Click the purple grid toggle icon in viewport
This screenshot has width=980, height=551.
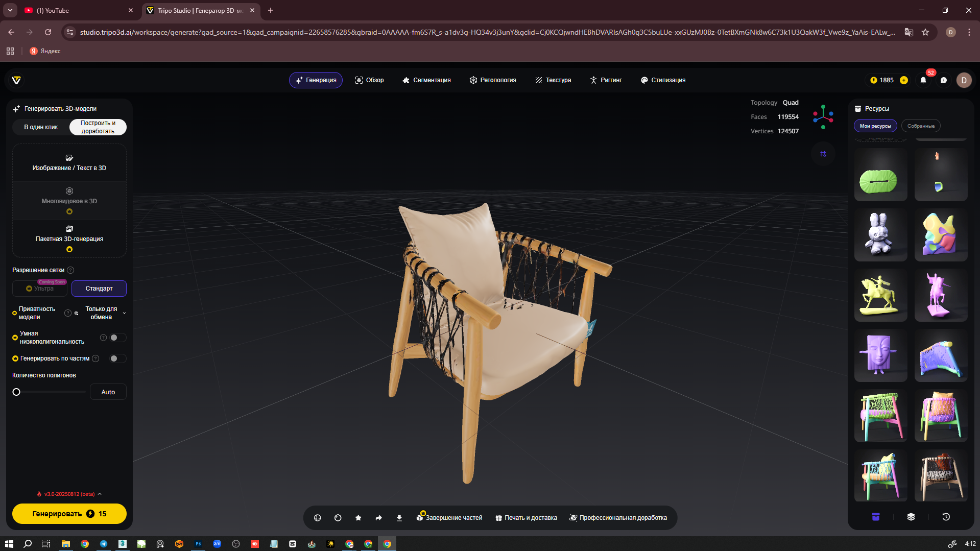click(x=823, y=154)
